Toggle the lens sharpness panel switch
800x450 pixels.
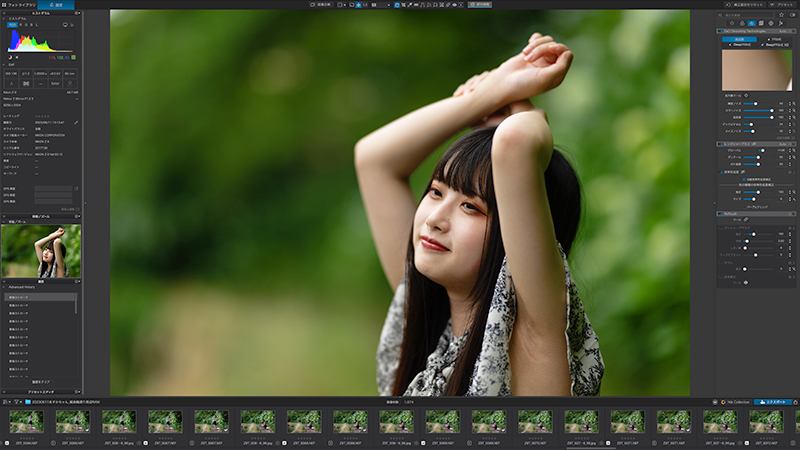point(720,144)
